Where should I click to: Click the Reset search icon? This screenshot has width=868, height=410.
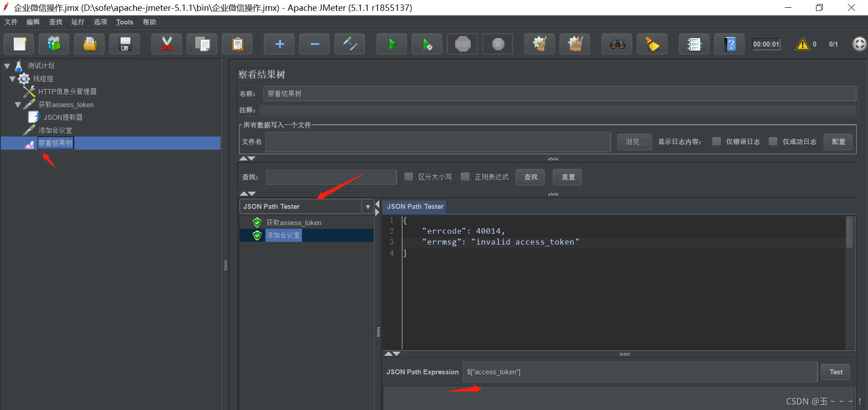(652, 44)
